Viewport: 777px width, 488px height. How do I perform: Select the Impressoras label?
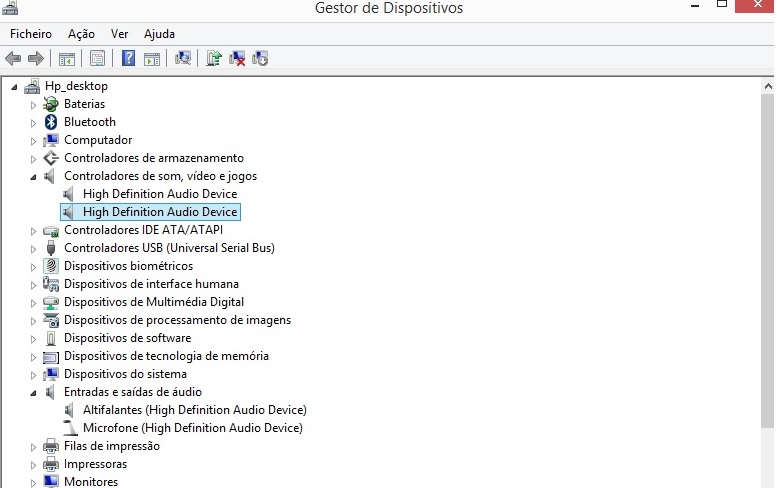(x=95, y=464)
